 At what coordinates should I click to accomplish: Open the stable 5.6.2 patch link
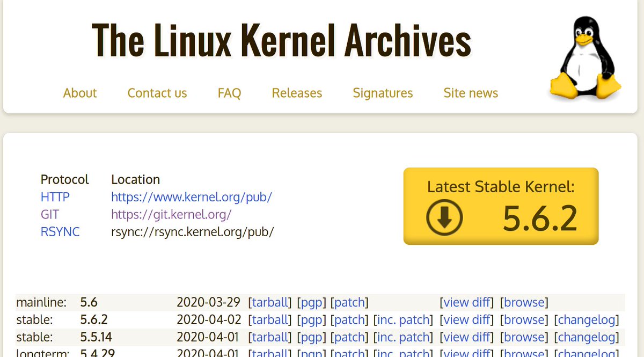click(350, 320)
